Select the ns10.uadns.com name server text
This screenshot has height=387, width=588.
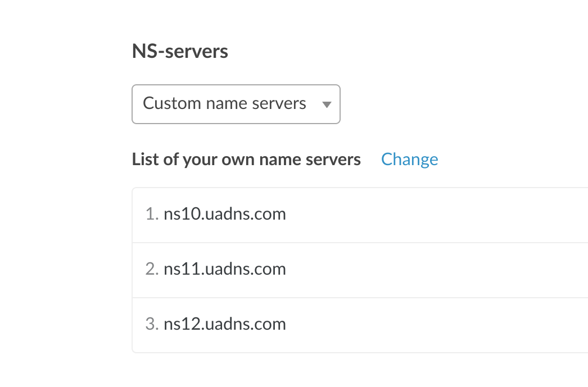pos(224,214)
